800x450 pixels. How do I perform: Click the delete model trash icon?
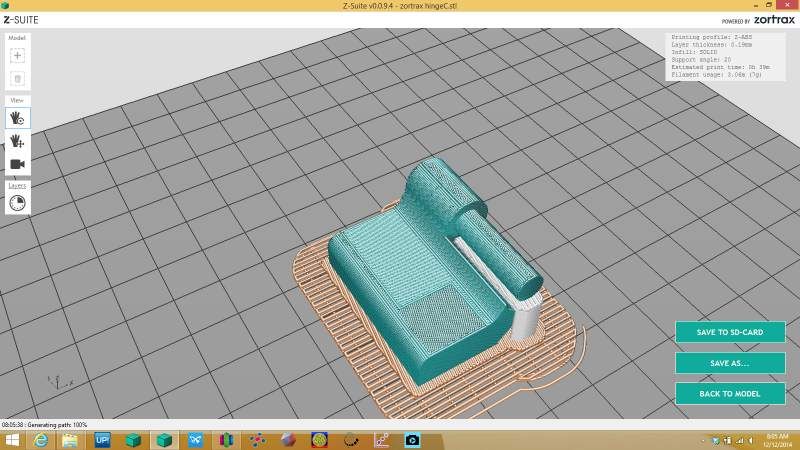17,79
